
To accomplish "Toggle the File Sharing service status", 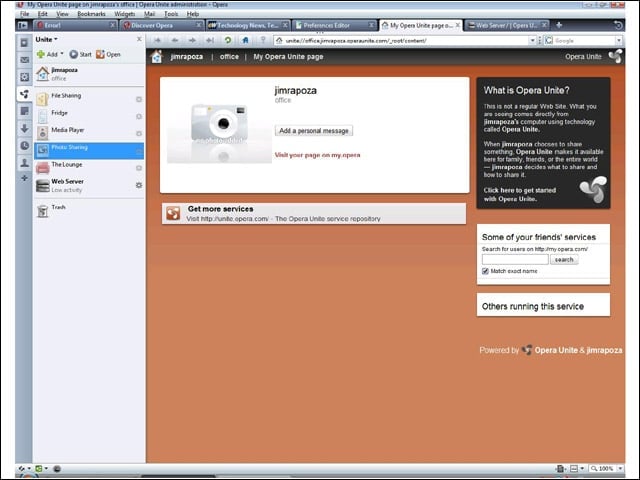I will pyautogui.click(x=139, y=99).
